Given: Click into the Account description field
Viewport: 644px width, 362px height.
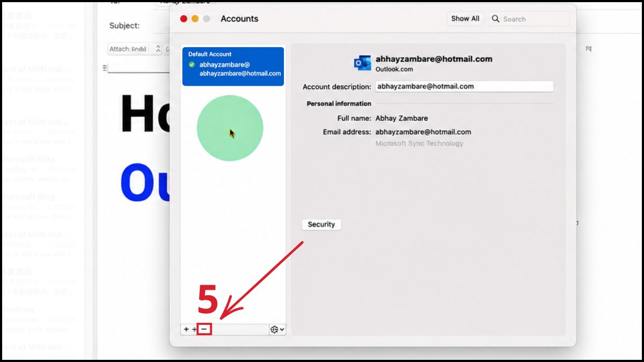Looking at the screenshot, I should (x=464, y=86).
